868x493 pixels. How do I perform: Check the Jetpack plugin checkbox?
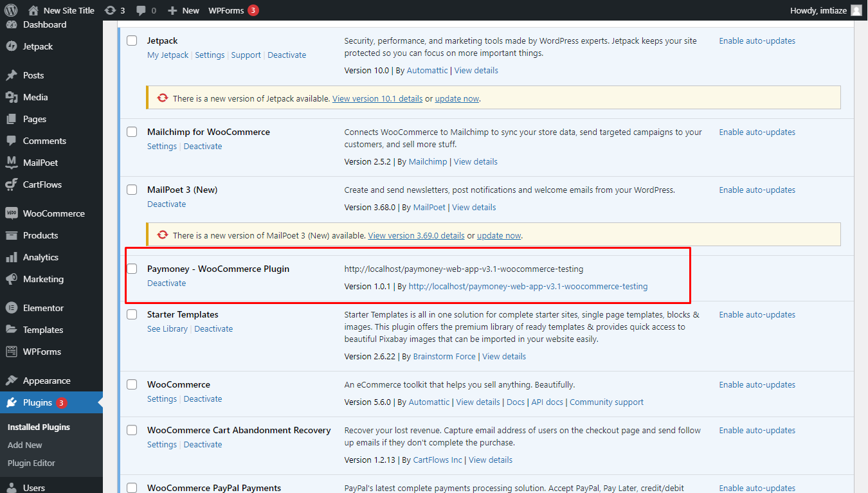(x=132, y=40)
